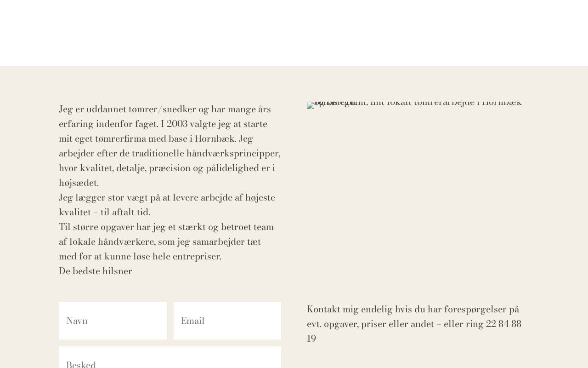Focus the Email input field

pyautogui.click(x=227, y=321)
